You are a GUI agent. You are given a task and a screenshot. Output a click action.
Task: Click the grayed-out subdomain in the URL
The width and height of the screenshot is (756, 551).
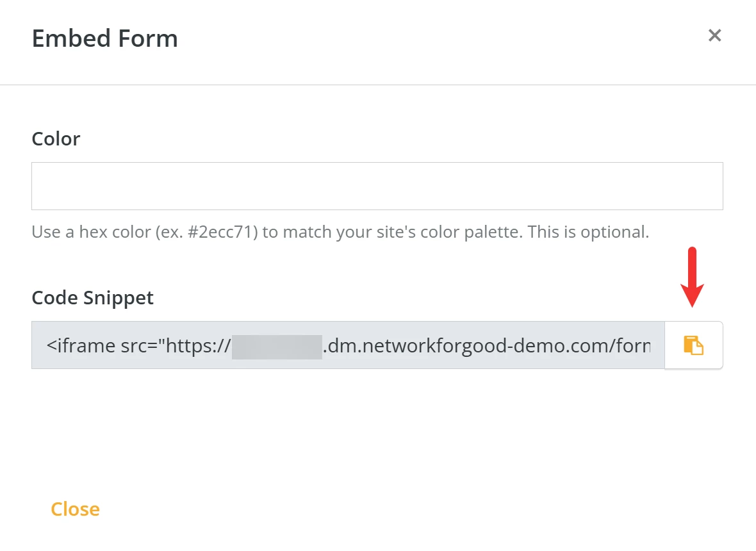click(277, 346)
